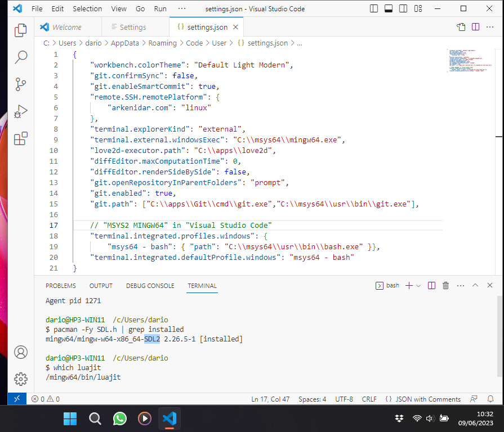Open Windows Start menu
Screen dimensions: 504x432
coord(70,418)
